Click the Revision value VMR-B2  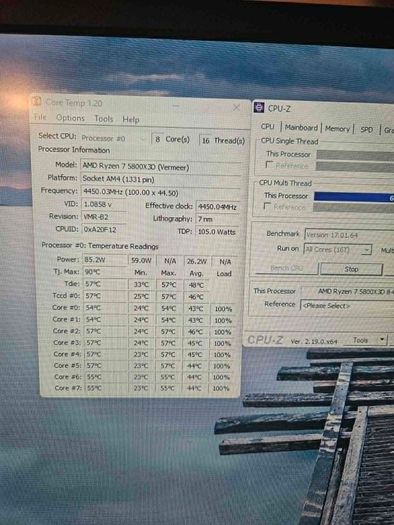tap(104, 217)
